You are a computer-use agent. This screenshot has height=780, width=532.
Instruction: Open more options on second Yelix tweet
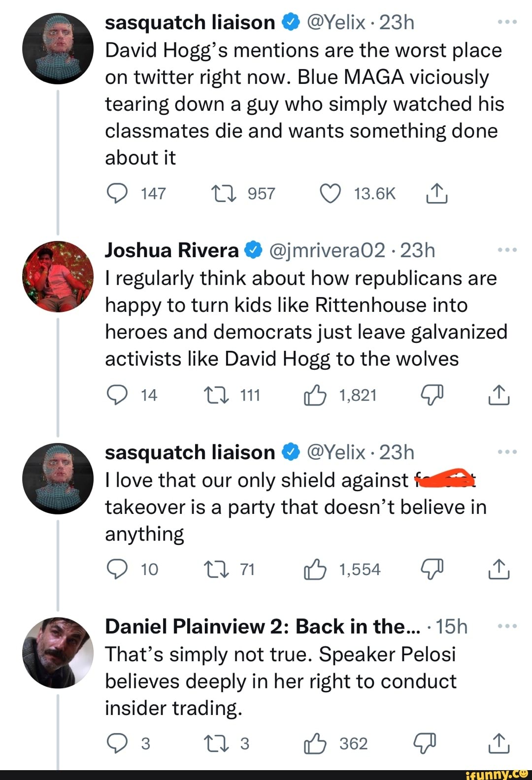tap(507, 452)
